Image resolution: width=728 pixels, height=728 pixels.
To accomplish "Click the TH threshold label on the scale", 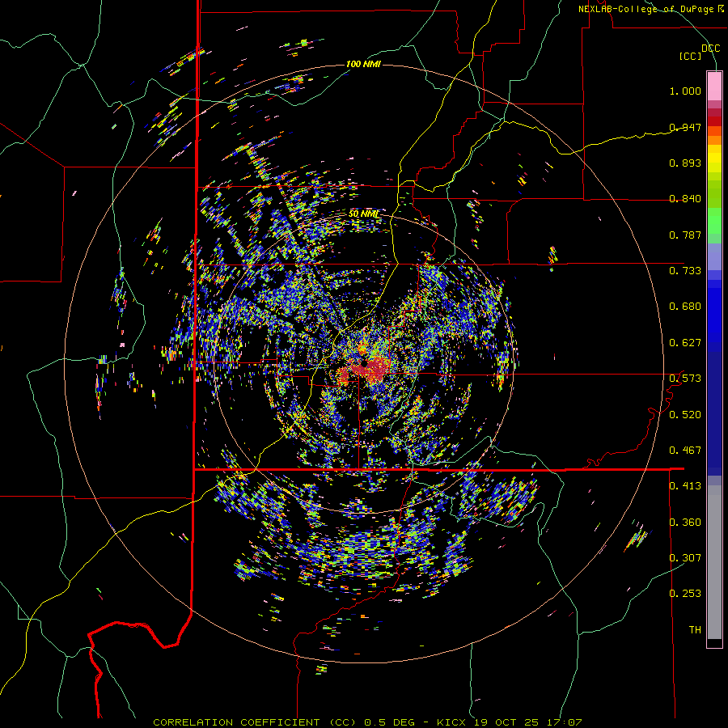I will coord(695,629).
